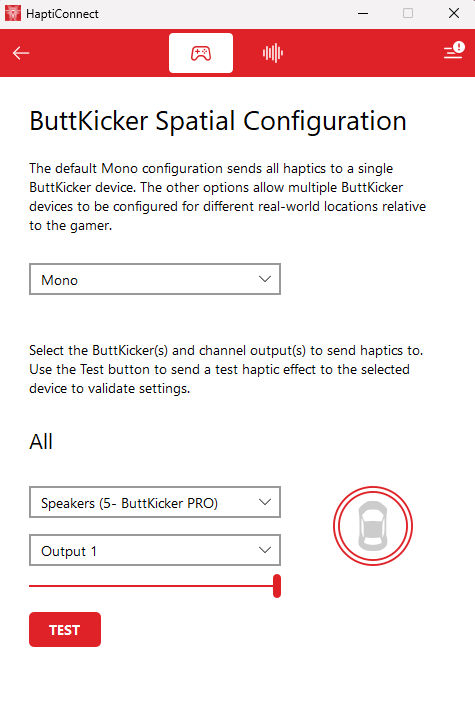Close the HaptiConnect window
The width and height of the screenshot is (475, 724).
pyautogui.click(x=454, y=13)
